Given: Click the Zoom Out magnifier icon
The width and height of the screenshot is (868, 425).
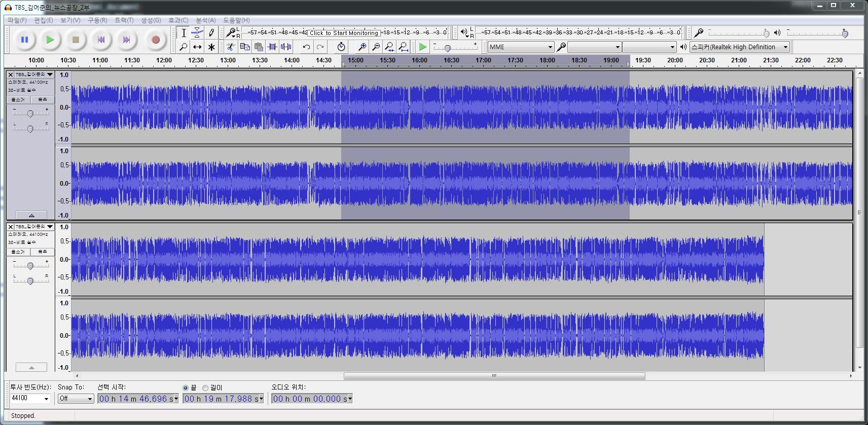Looking at the screenshot, I should [376, 47].
